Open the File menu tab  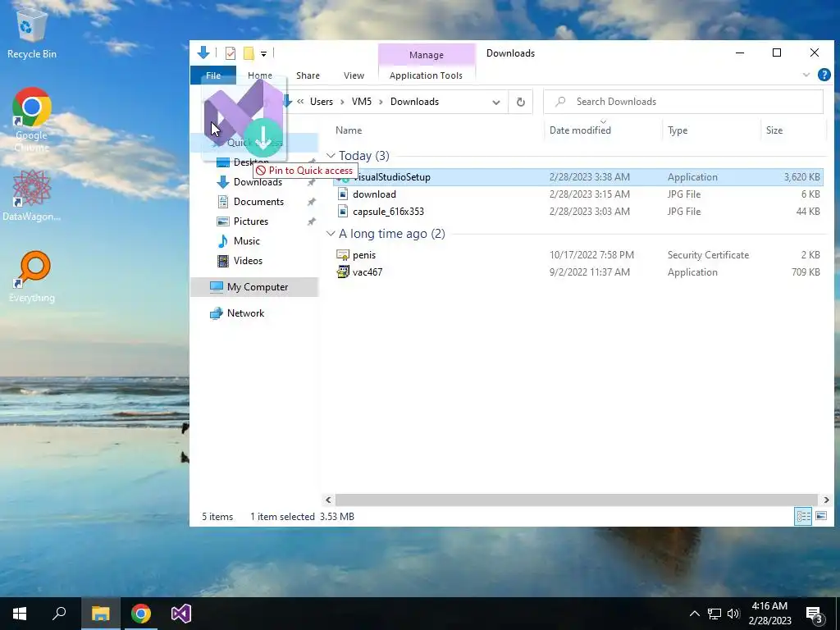[x=213, y=75]
